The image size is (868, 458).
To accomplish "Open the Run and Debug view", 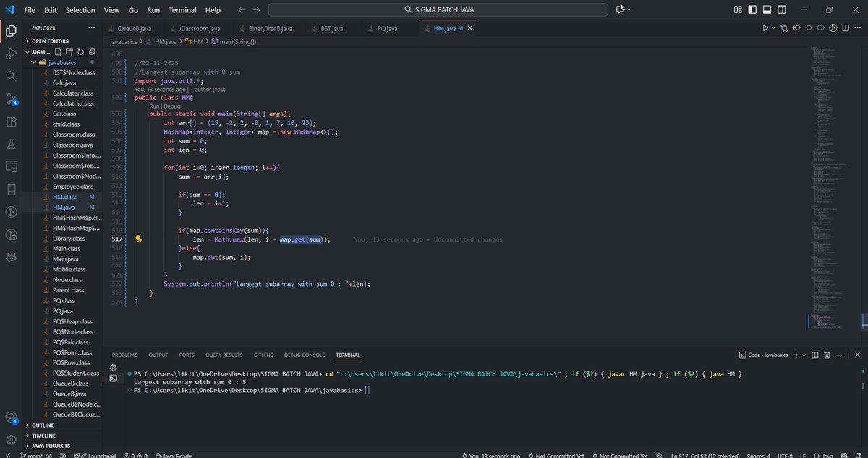I will [10, 52].
